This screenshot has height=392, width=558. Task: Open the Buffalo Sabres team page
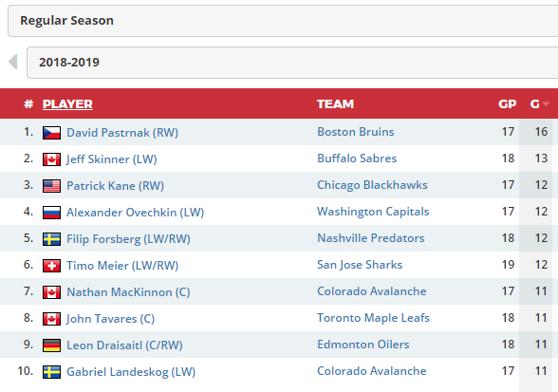(357, 159)
